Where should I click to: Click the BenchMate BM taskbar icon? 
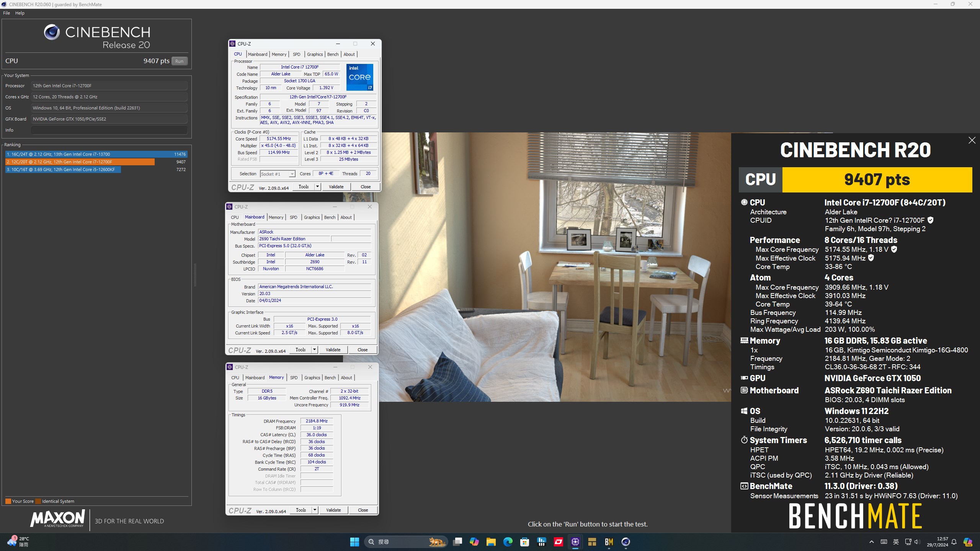point(609,542)
